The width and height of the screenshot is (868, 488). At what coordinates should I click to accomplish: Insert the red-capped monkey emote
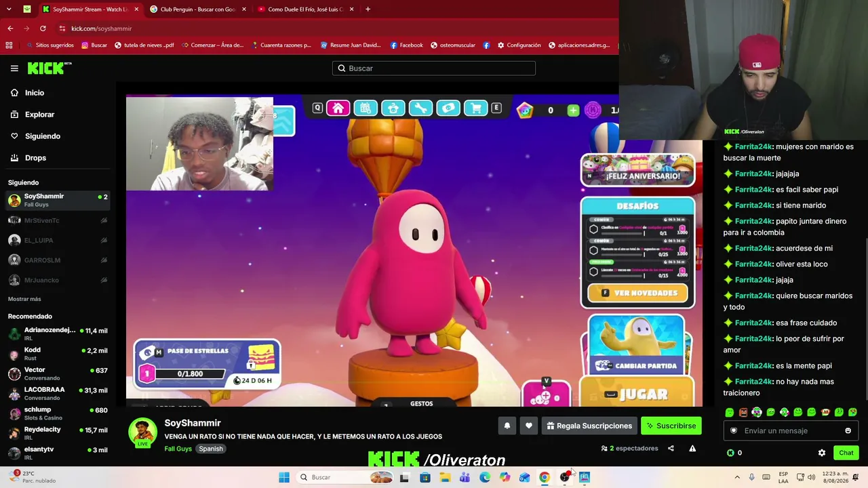click(x=825, y=412)
